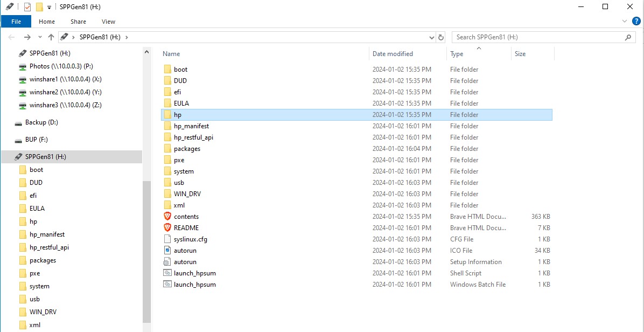Select the contents Brave HTML file
The height and width of the screenshot is (332, 644).
pyautogui.click(x=356, y=217)
